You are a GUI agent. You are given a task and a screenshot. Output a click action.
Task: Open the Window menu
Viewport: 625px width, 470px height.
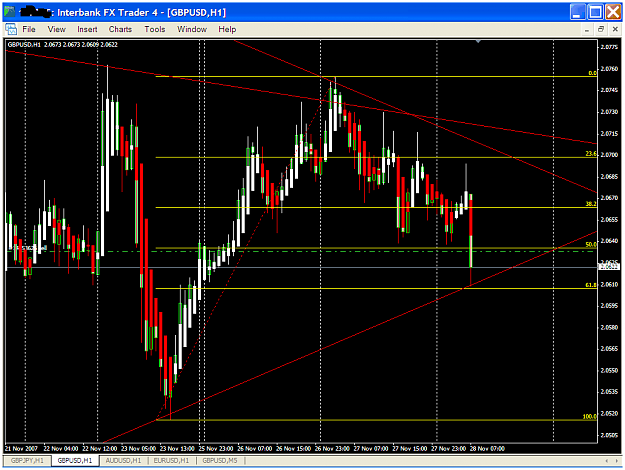point(192,29)
